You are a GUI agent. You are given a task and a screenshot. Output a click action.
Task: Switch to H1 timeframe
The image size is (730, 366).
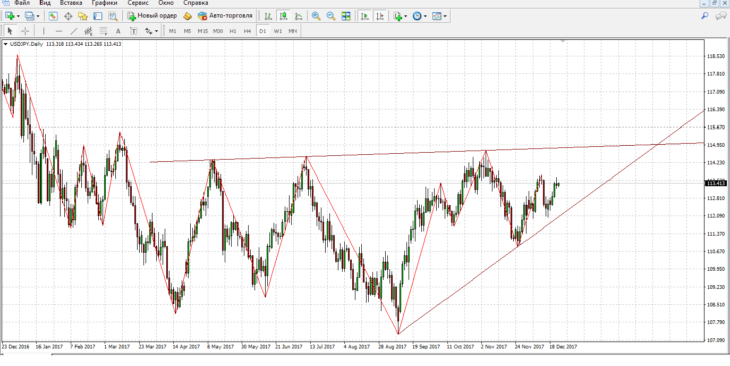(x=233, y=31)
